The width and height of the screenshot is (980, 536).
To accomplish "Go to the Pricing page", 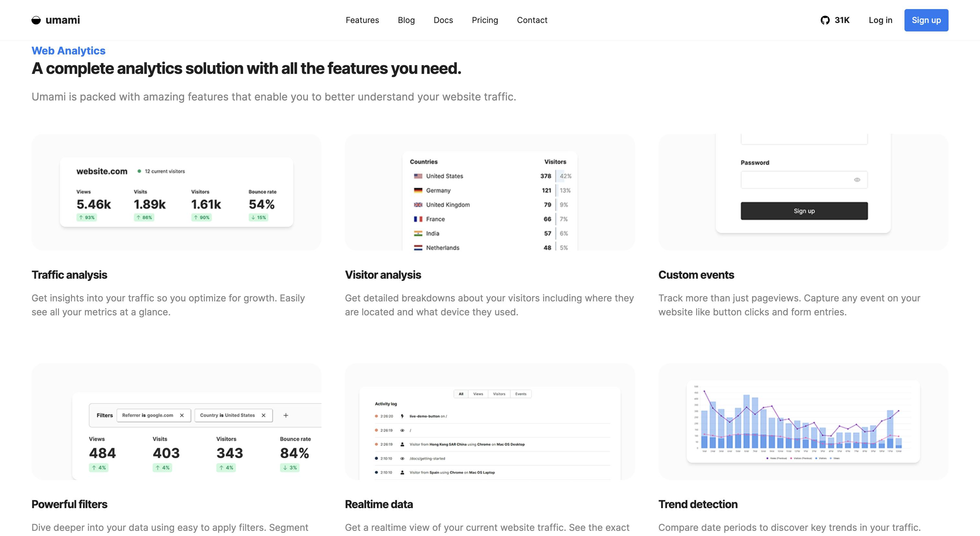I will (485, 20).
